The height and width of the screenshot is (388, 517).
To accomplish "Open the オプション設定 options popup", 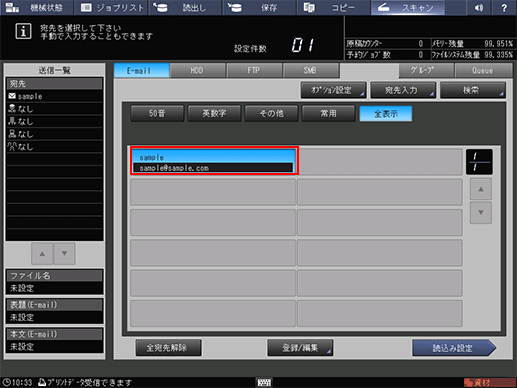I will [x=333, y=90].
